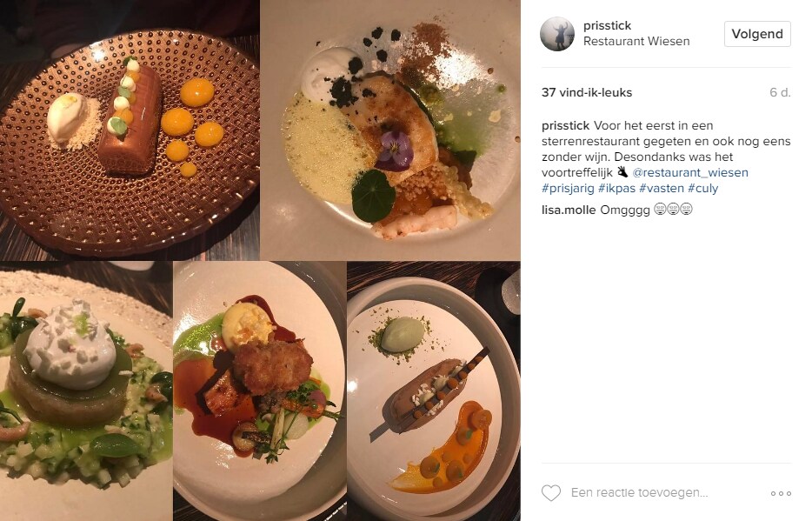Open prisstick's profile avatar
The width and height of the screenshot is (812, 521).
pyautogui.click(x=557, y=34)
